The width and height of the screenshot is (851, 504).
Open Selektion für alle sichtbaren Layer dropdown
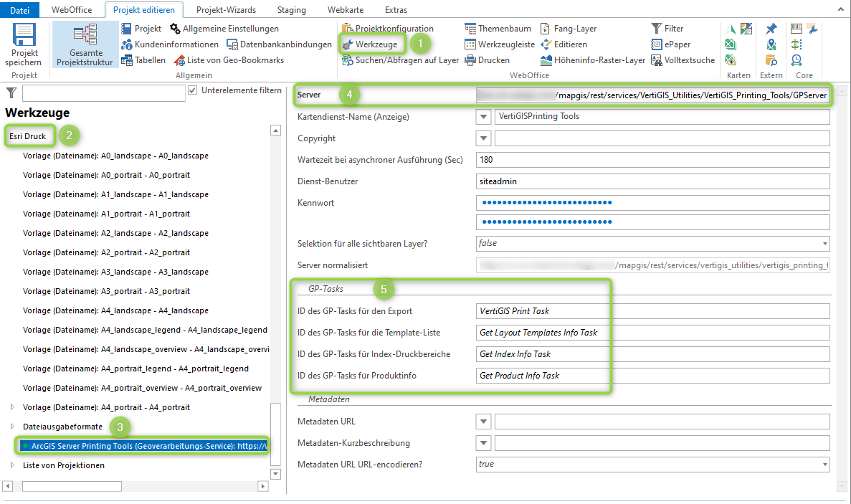(824, 244)
